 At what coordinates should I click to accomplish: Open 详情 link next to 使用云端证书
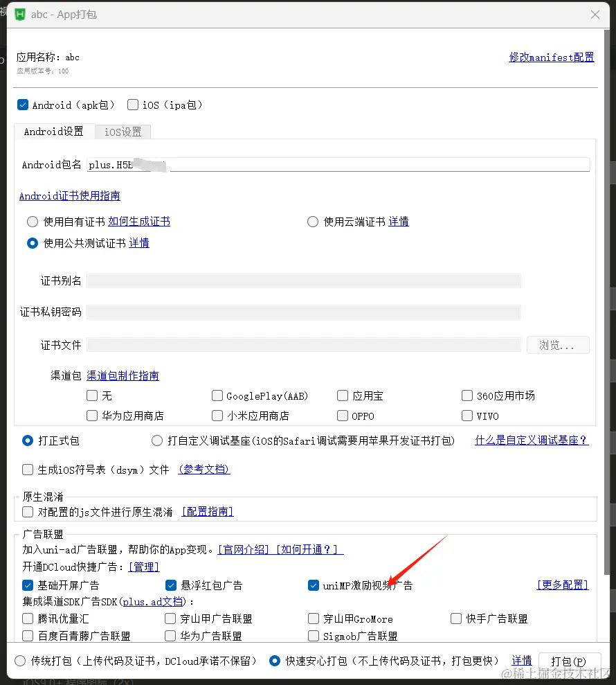point(399,222)
